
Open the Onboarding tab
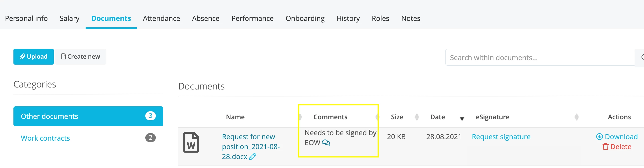305,18
